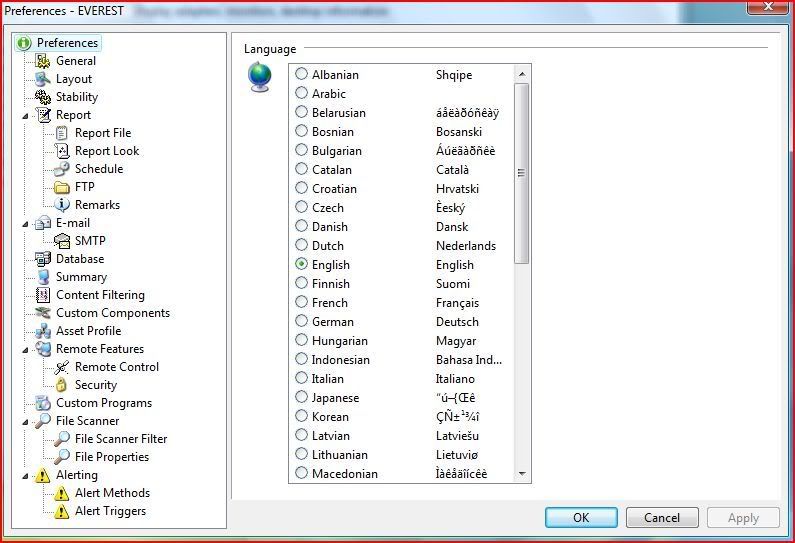Collapse the Report tree node
This screenshot has height=543, width=795.
pyautogui.click(x=25, y=116)
